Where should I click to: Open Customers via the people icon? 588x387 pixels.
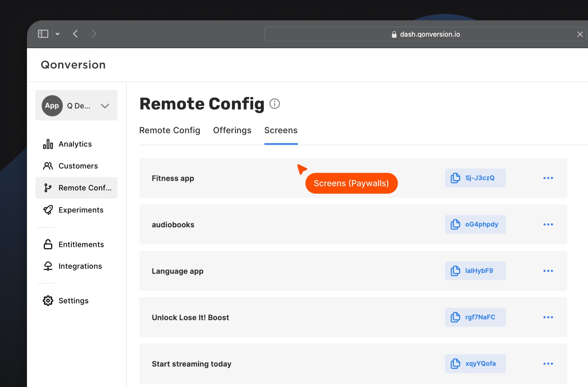[x=48, y=166]
